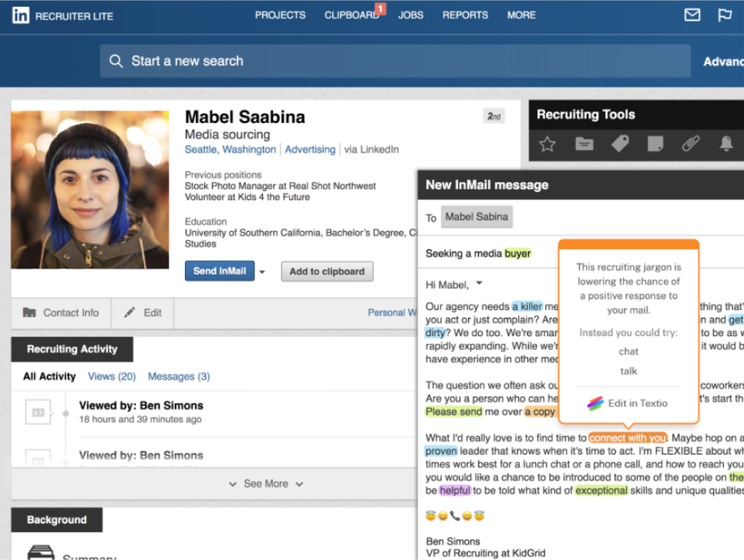Click the Advertising industry link
This screenshot has height=560, width=744.
coord(310,149)
